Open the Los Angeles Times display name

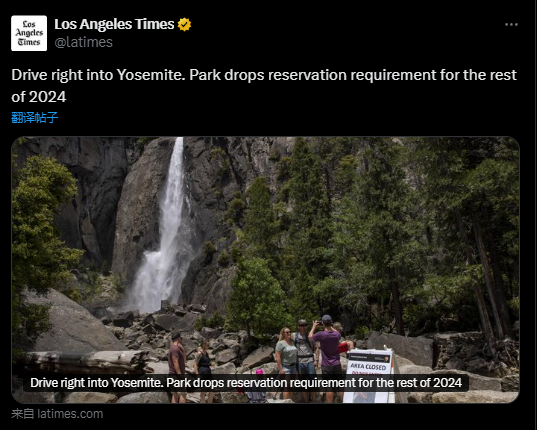pyautogui.click(x=114, y=24)
